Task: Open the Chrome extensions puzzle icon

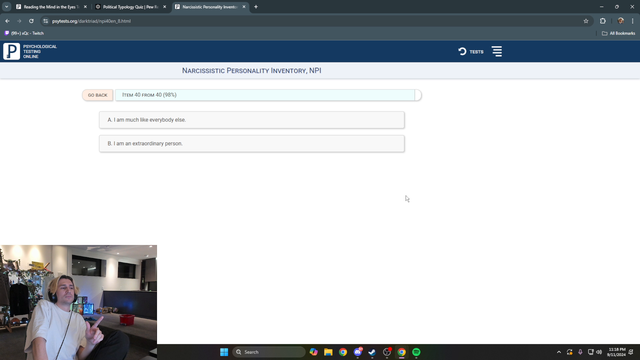Action: (x=603, y=21)
